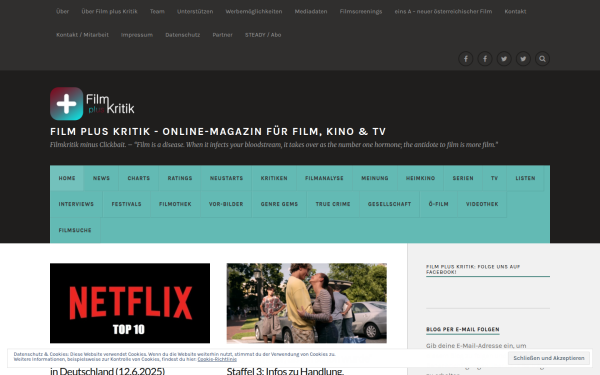Select the NEWS tab
The image size is (600, 375).
[101, 178]
